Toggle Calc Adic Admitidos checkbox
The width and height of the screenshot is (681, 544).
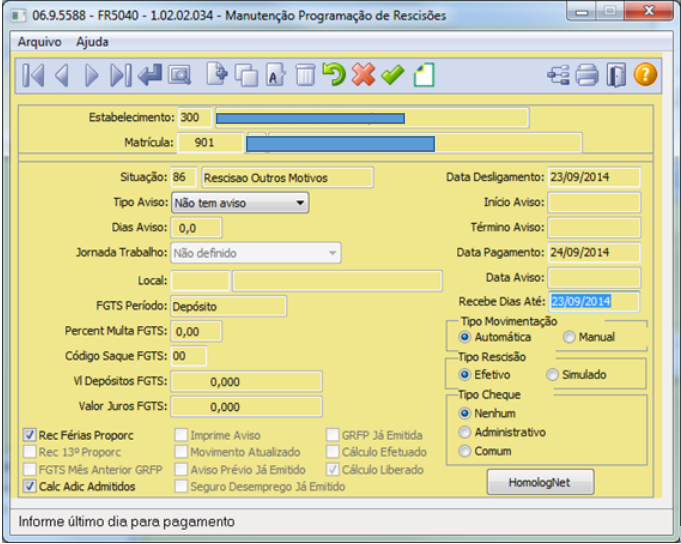[30, 486]
